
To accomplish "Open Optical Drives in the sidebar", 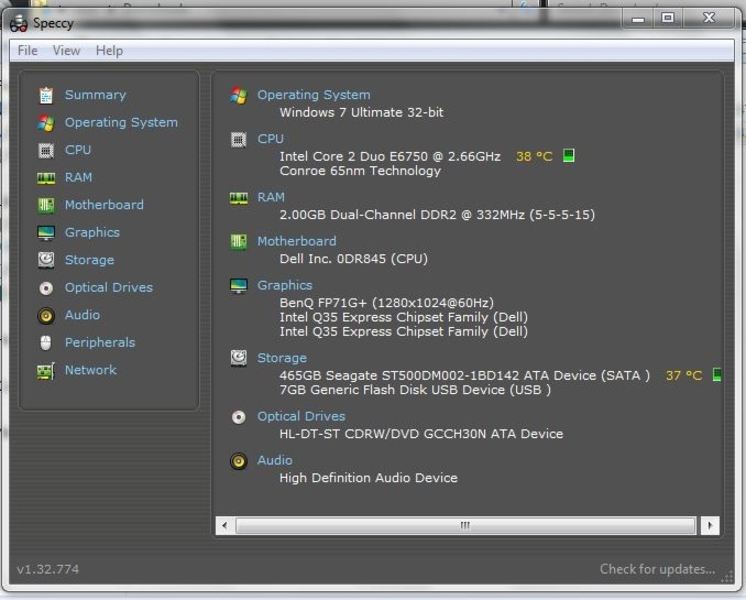I will point(109,287).
